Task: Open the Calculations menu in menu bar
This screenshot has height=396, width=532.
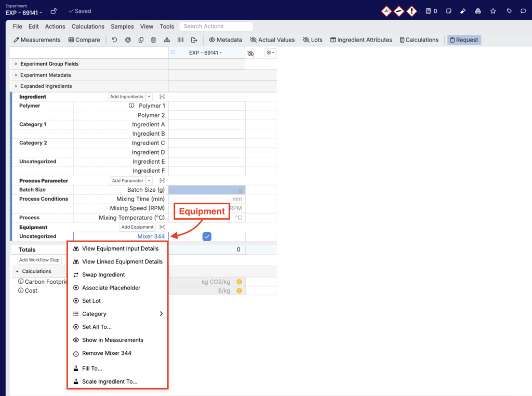Action: tap(88, 27)
